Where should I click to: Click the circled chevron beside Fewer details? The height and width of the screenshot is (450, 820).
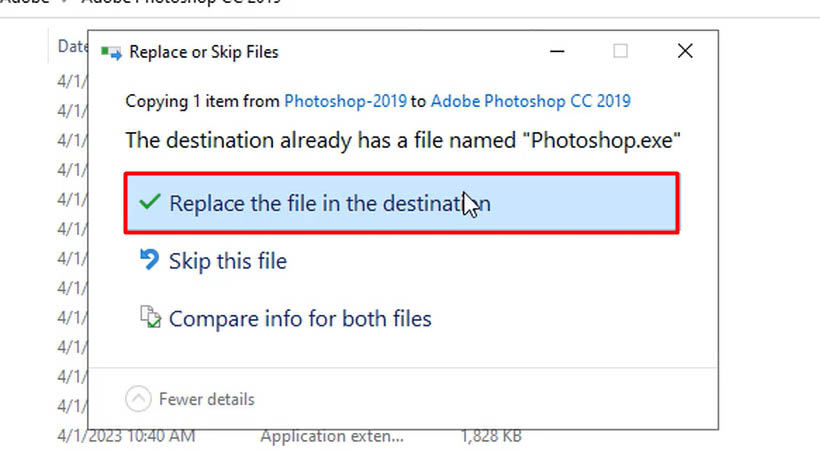138,399
